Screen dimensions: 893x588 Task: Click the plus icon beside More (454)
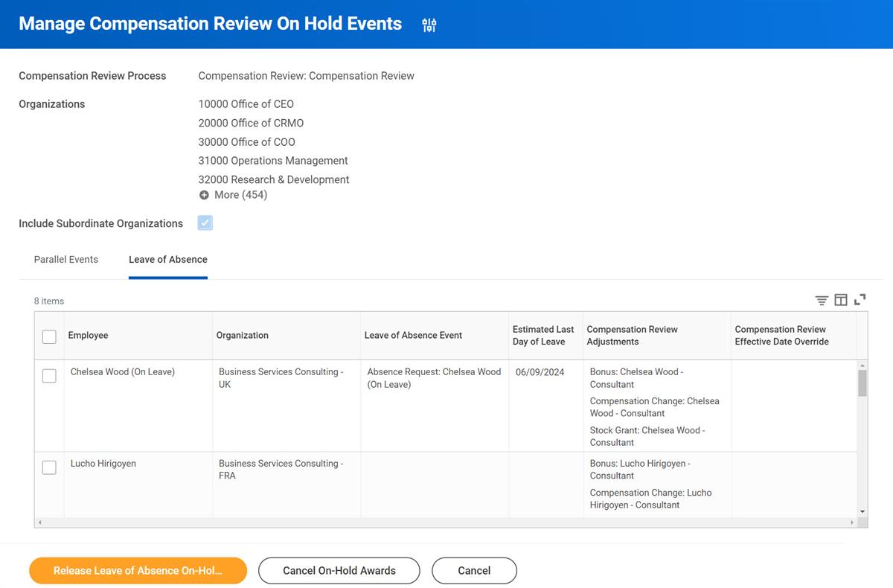204,195
